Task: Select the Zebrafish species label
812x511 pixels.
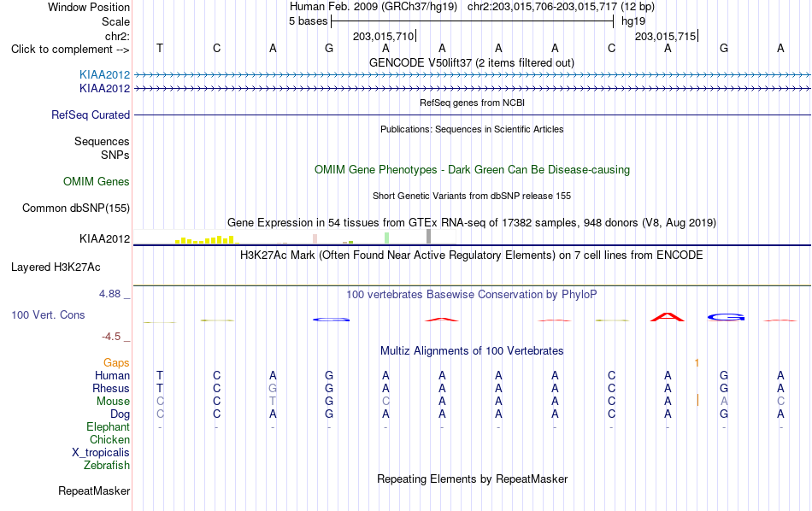Action: pos(107,465)
